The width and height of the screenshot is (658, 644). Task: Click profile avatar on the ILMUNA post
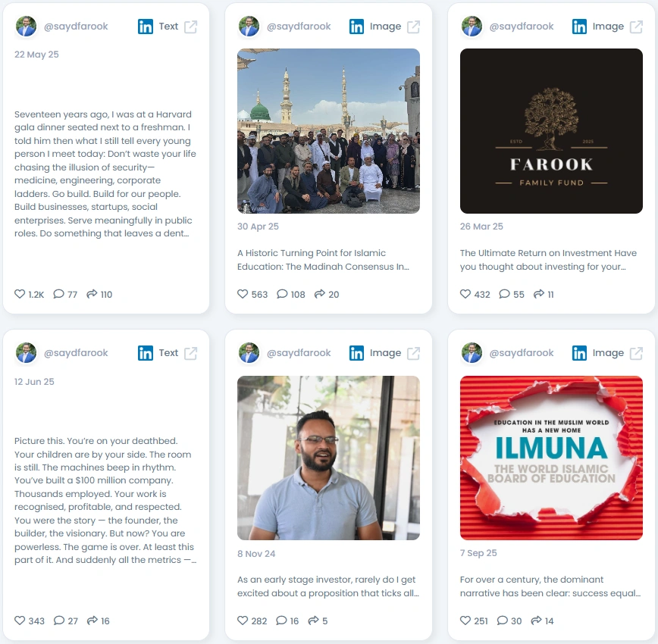(x=472, y=353)
